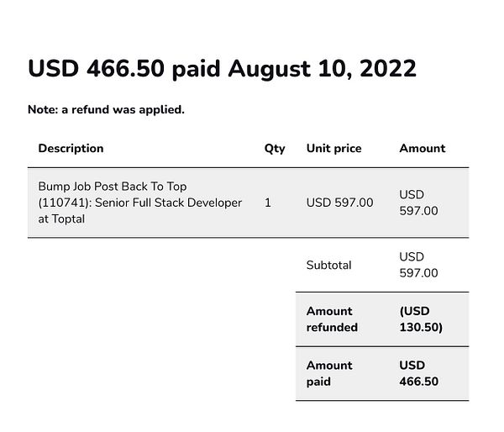Click the Description column header
The height and width of the screenshot is (432, 504).
71,148
